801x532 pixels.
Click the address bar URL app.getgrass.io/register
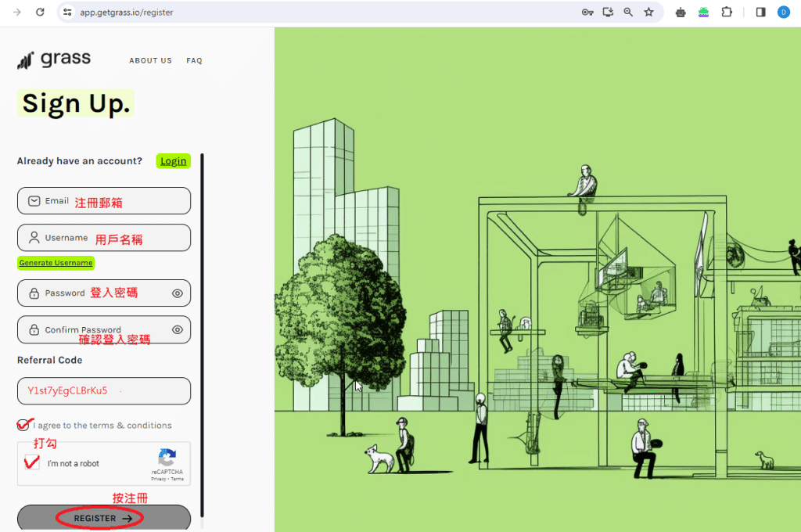pos(126,13)
